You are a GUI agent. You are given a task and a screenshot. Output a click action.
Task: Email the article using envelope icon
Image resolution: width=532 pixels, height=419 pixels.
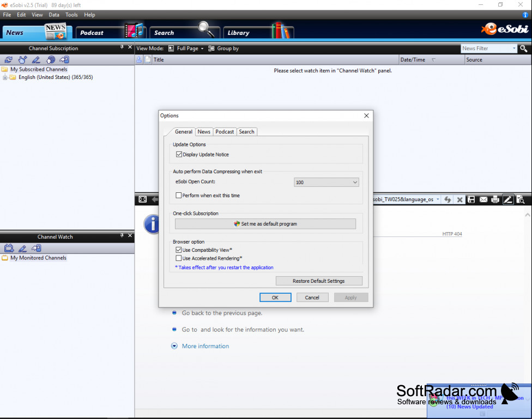point(483,199)
